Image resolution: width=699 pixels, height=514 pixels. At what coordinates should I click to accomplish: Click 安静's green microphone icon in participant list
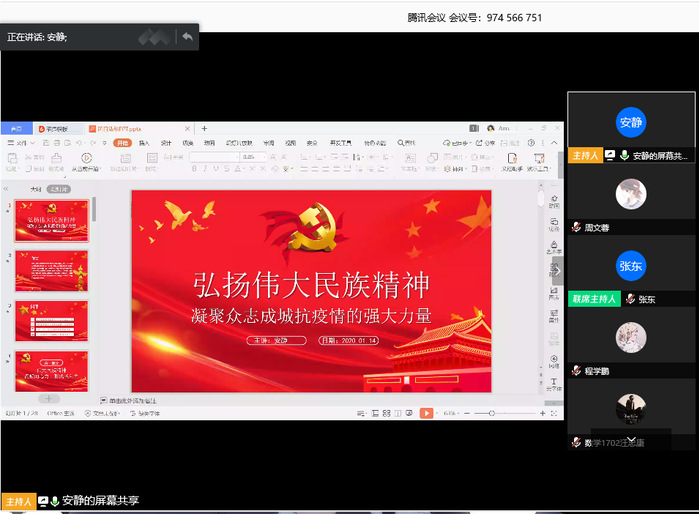pos(624,156)
